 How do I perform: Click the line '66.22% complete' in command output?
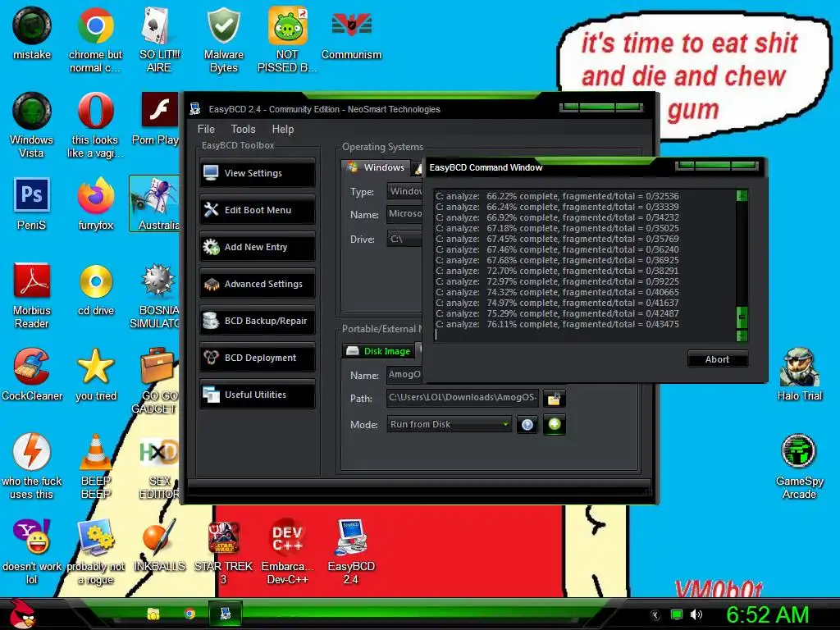pos(557,196)
